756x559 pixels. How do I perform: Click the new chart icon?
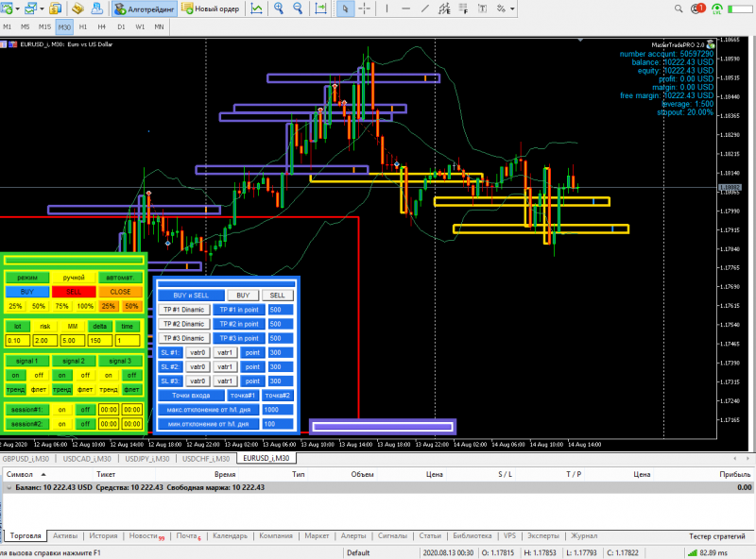7,8
